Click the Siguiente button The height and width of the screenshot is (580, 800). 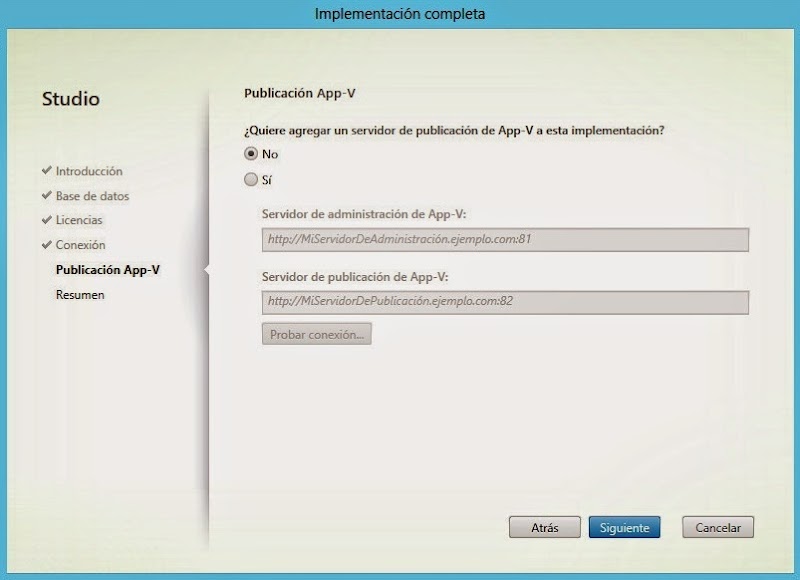[x=624, y=527]
